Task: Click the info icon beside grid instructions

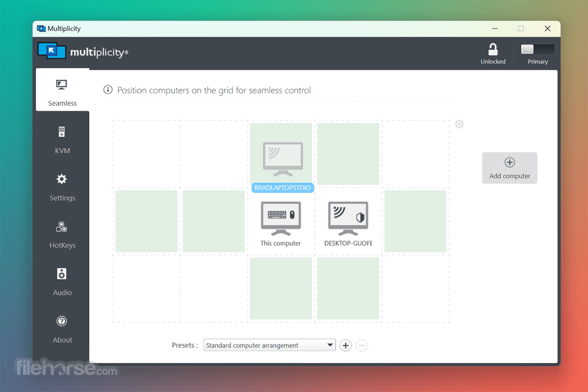Action: pyautogui.click(x=108, y=90)
